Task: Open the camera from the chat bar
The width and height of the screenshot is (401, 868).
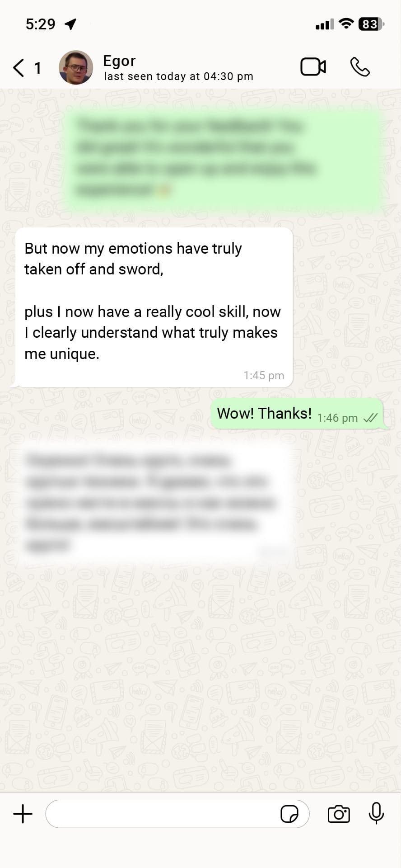Action: pyautogui.click(x=339, y=814)
